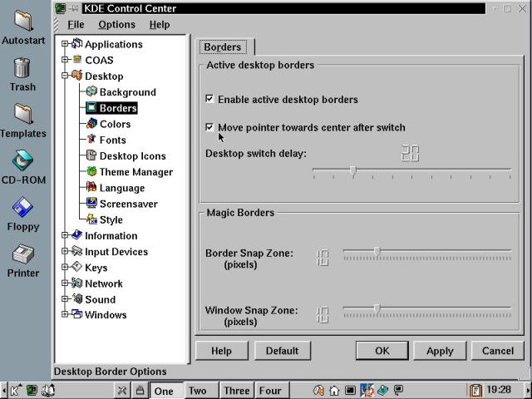532x399 pixels.
Task: Select the Style module in the tree
Action: [111, 219]
